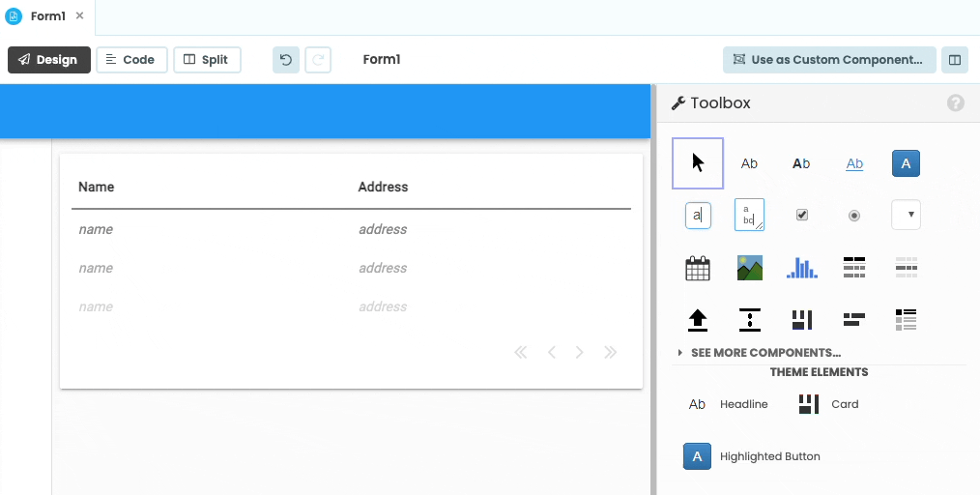Viewport: 980px width, 495px height.
Task: Select the pointer arrow tool in Toolbox
Action: (x=698, y=163)
